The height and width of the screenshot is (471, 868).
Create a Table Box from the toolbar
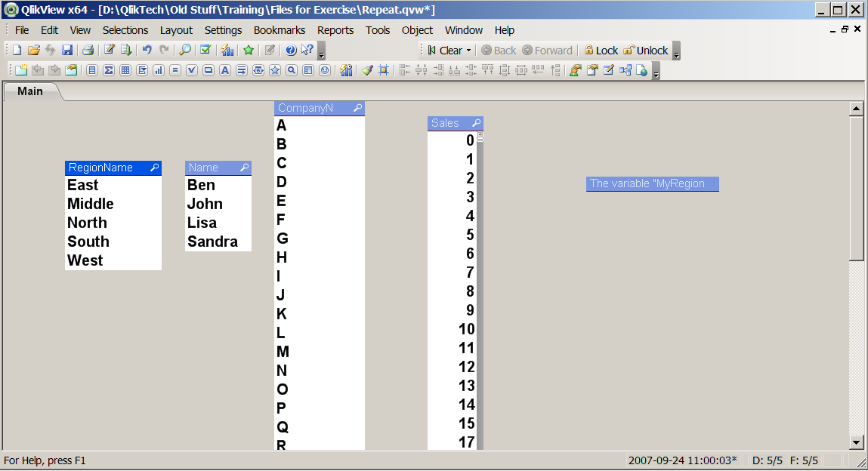pos(125,70)
